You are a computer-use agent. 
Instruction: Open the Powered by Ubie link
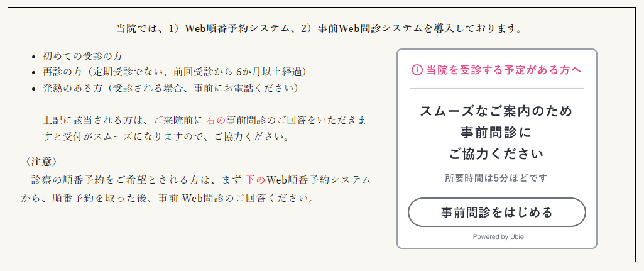point(498,237)
